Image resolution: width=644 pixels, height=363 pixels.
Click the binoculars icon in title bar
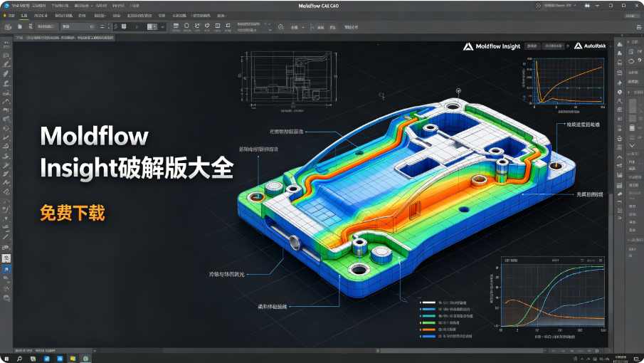587,6
